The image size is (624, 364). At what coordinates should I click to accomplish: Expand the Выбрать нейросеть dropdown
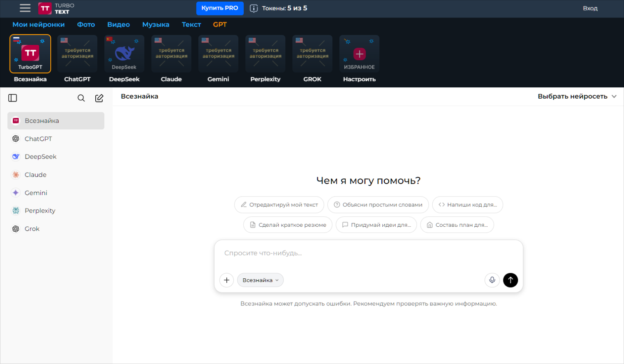(x=577, y=97)
